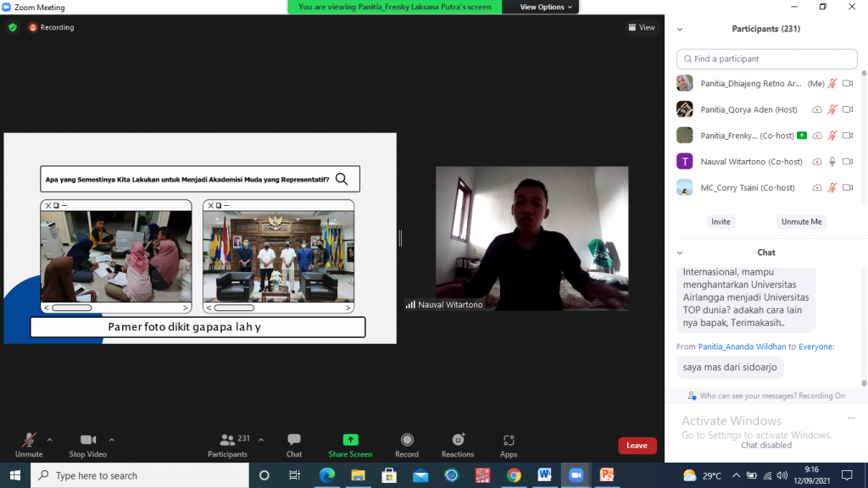Toggle Stop Video camera button
Screen dimensions: 868x488
88,440
